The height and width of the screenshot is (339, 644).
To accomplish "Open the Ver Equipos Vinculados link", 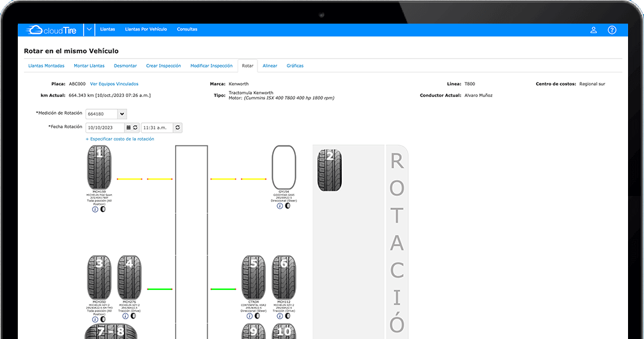I will click(114, 84).
